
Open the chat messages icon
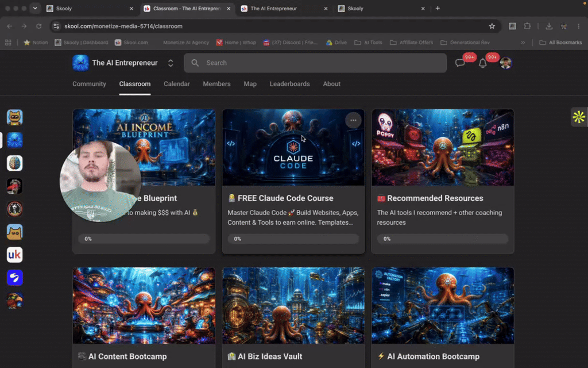(x=460, y=63)
